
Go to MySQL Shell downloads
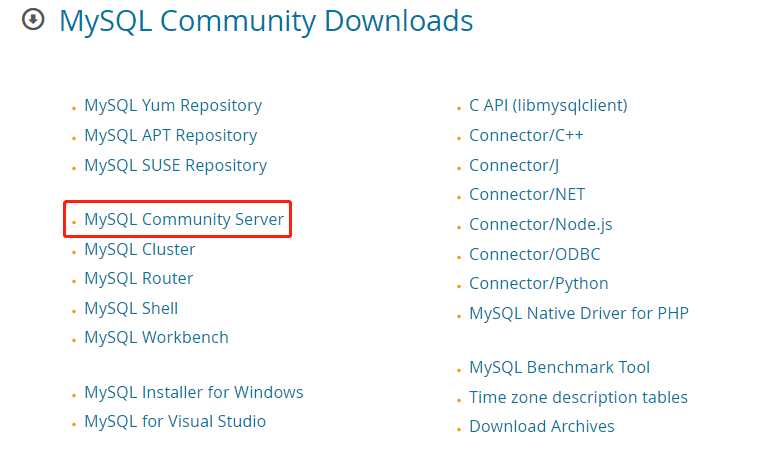[131, 308]
